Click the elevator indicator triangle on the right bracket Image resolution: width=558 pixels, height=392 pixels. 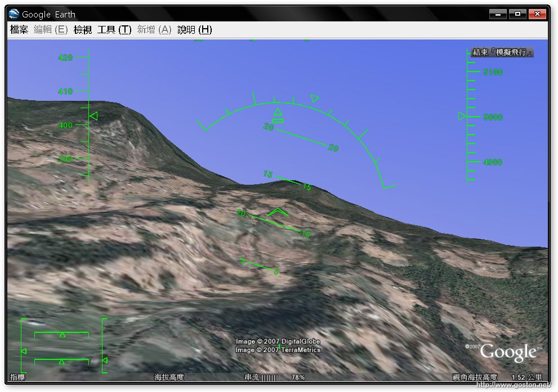tap(105, 360)
